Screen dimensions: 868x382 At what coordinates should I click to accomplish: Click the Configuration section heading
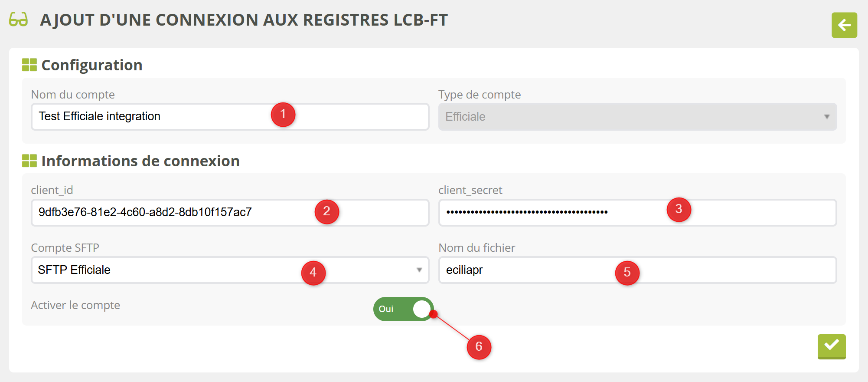(92, 65)
